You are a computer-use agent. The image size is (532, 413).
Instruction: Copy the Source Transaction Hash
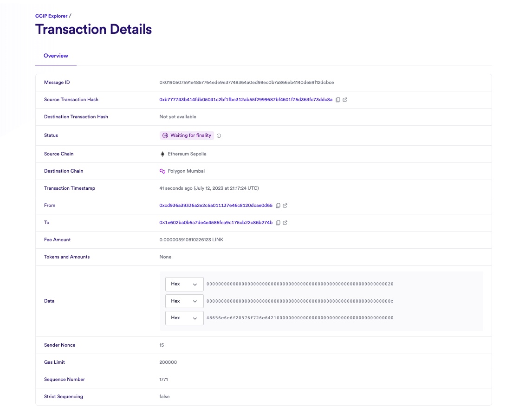point(338,100)
